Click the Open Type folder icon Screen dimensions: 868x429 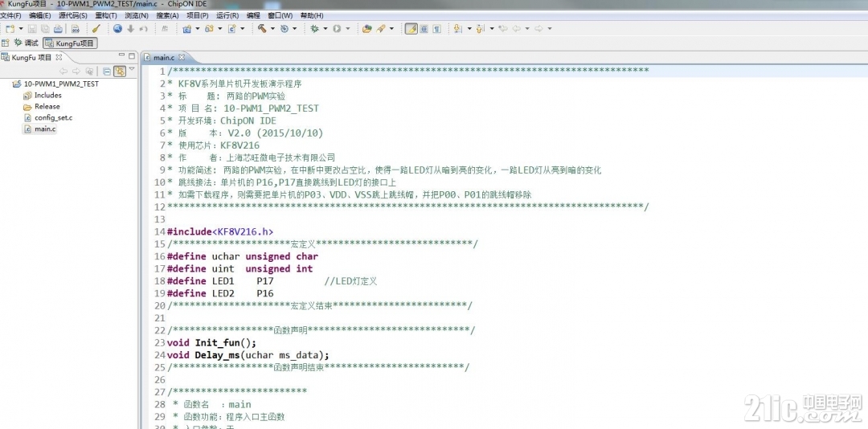point(367,29)
